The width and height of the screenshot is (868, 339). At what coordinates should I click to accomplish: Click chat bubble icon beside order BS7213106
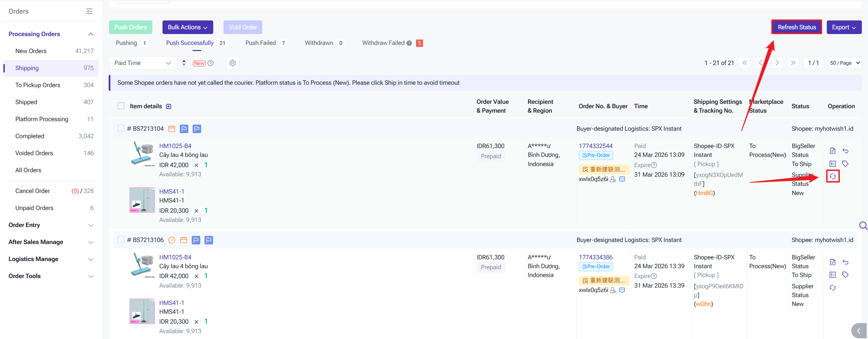pyautogui.click(x=172, y=240)
